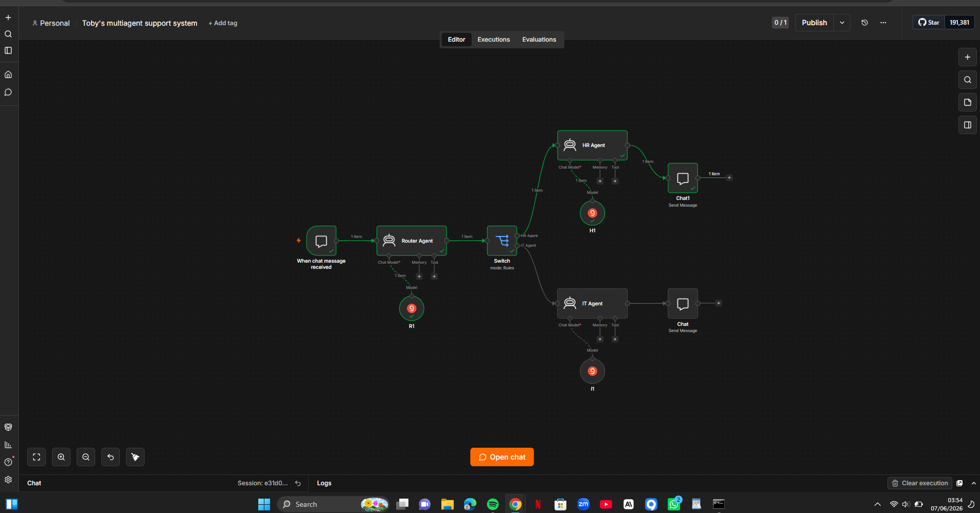This screenshot has height=513, width=980.
Task: Open search from the left sidebar
Action: click(8, 34)
